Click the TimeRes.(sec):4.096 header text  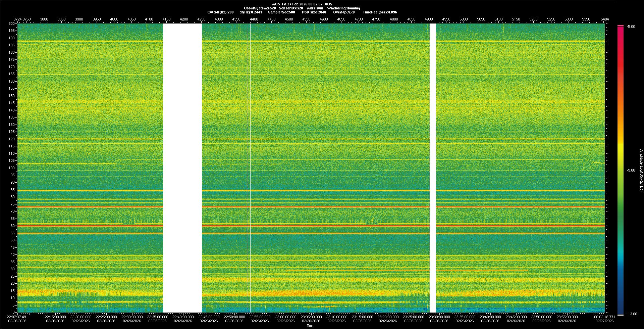(380, 12)
